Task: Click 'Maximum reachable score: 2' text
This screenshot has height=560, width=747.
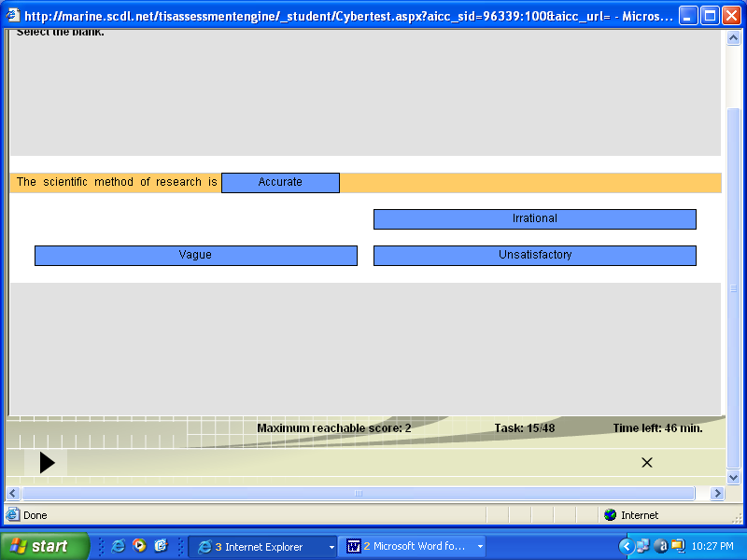Action: tap(334, 428)
